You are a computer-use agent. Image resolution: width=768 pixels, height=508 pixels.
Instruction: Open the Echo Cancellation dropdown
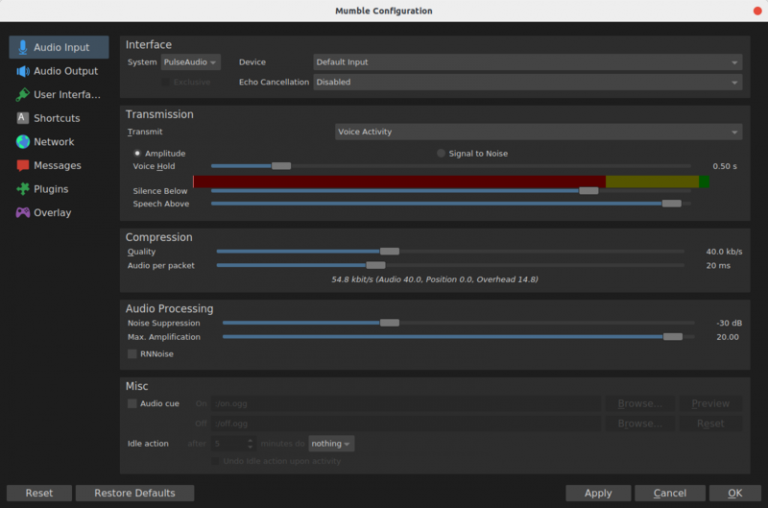coord(526,82)
